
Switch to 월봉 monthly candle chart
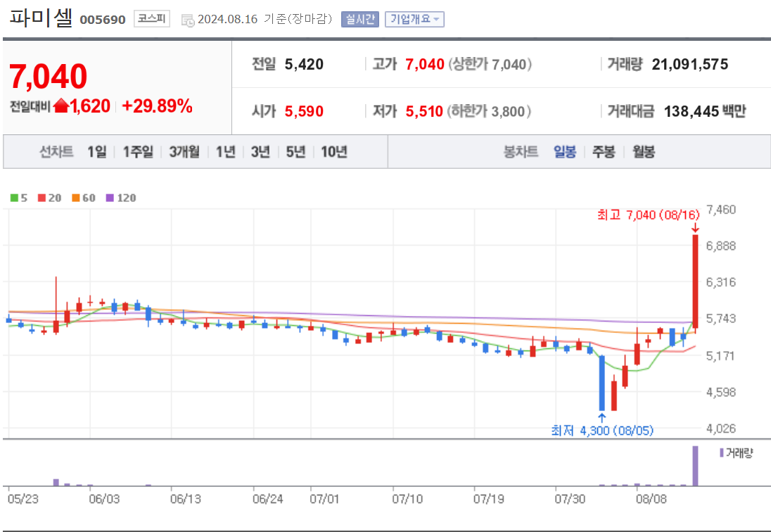pos(644,152)
